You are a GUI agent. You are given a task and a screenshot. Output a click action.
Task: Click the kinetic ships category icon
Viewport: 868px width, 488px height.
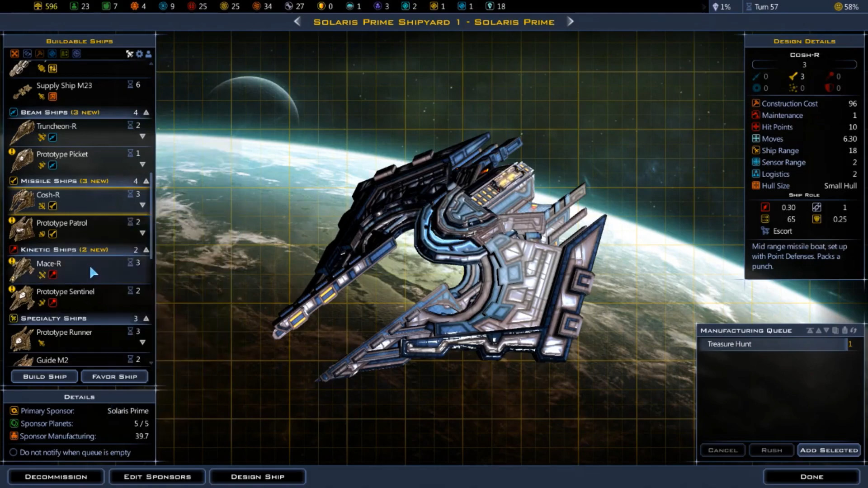click(13, 249)
